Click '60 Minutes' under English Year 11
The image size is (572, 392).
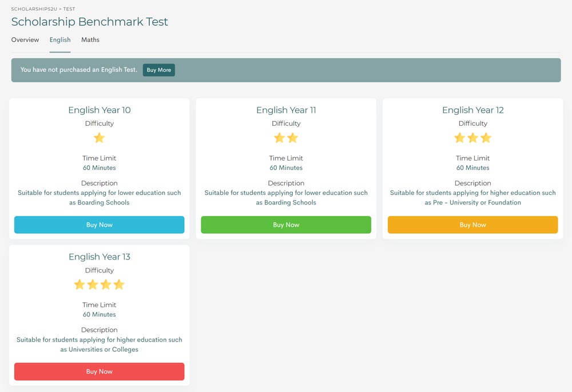click(286, 168)
